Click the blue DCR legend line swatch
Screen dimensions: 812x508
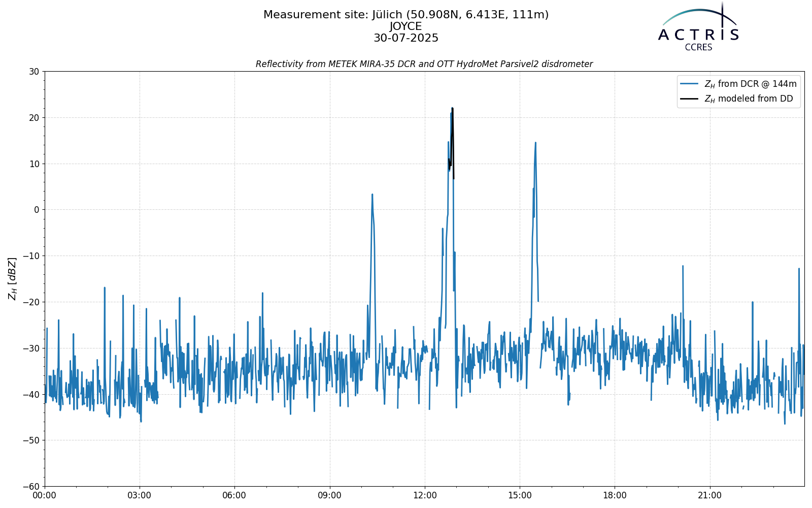pos(690,84)
